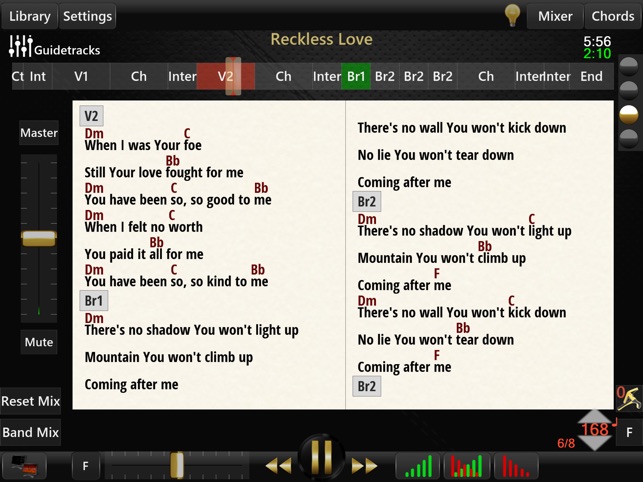Click the green elapsed time 2:10
The width and height of the screenshot is (643, 482).
coord(597,53)
